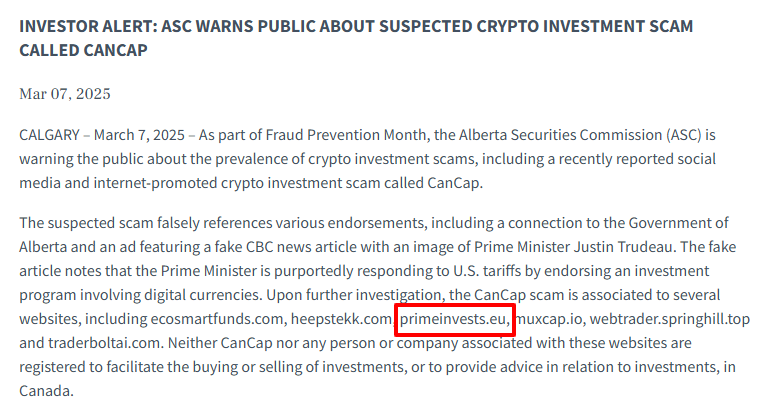Click the Mar 07, 2025 publication date
The width and height of the screenshot is (780, 414).
point(65,94)
